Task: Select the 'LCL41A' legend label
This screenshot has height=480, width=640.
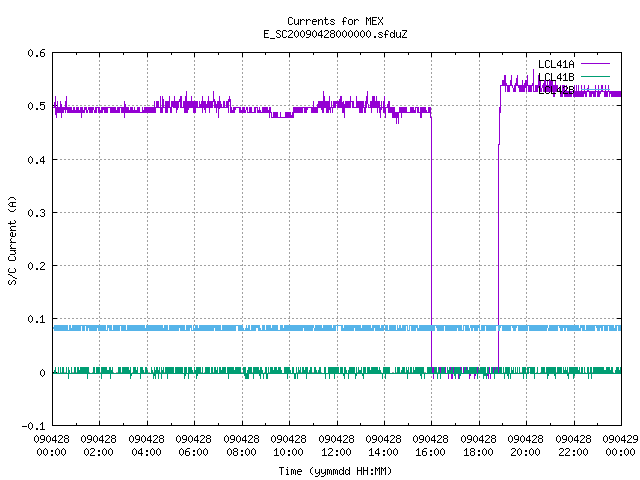Action: tap(556, 64)
